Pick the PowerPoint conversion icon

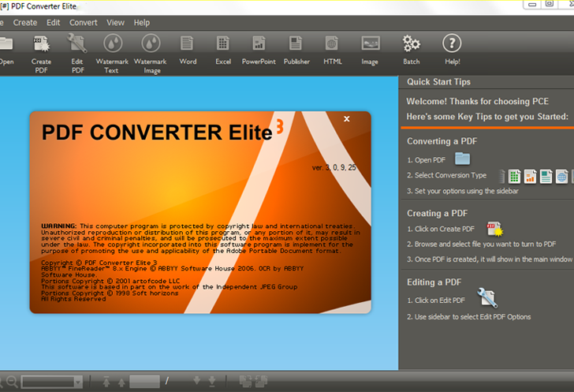click(259, 44)
